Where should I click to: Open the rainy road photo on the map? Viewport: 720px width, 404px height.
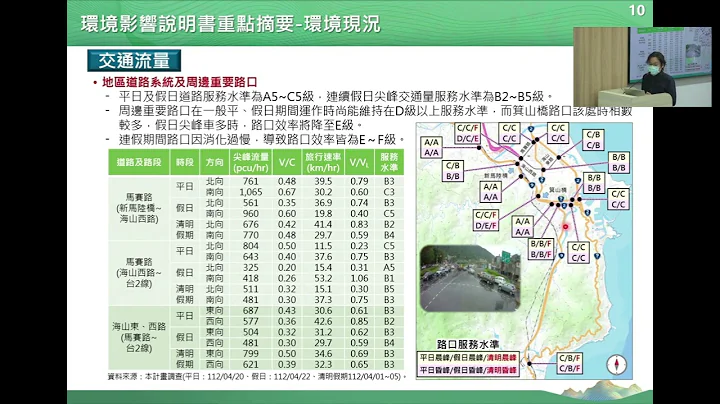point(470,278)
